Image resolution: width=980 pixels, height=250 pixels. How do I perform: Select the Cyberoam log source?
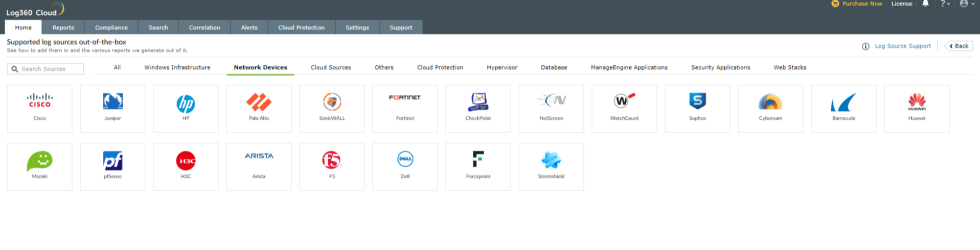coord(770,109)
